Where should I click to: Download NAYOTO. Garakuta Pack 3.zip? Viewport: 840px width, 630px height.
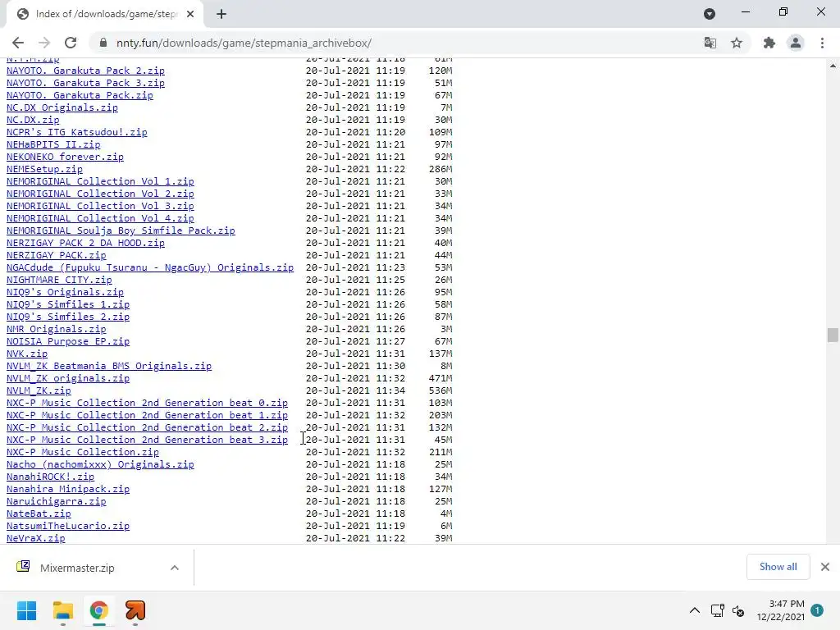[x=85, y=83]
